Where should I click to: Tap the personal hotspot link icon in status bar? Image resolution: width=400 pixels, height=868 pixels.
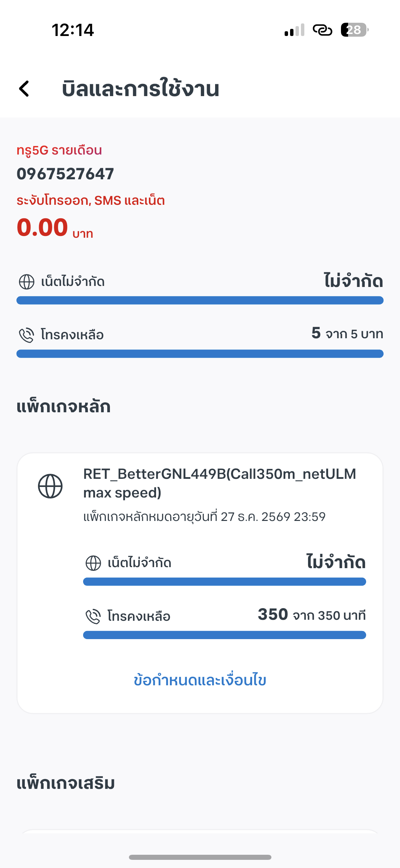click(322, 30)
